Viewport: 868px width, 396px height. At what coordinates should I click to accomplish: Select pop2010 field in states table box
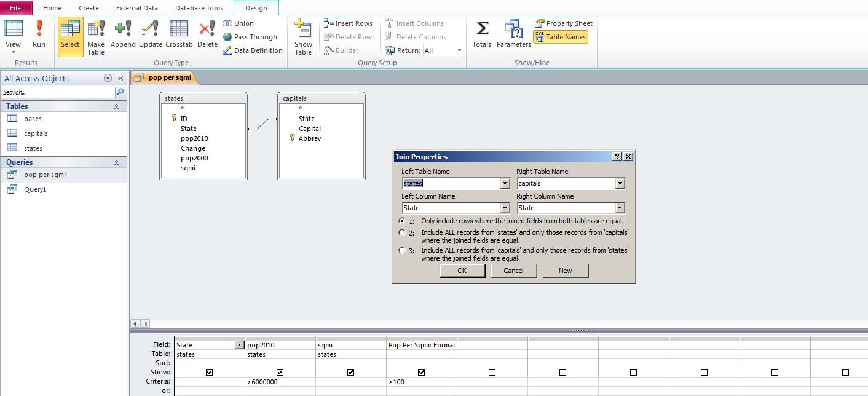point(194,138)
